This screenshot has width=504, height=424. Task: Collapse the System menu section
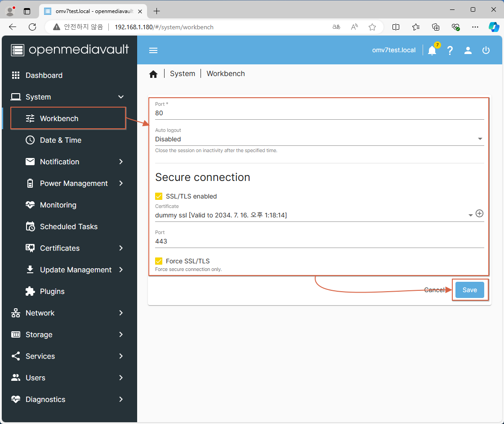(121, 97)
